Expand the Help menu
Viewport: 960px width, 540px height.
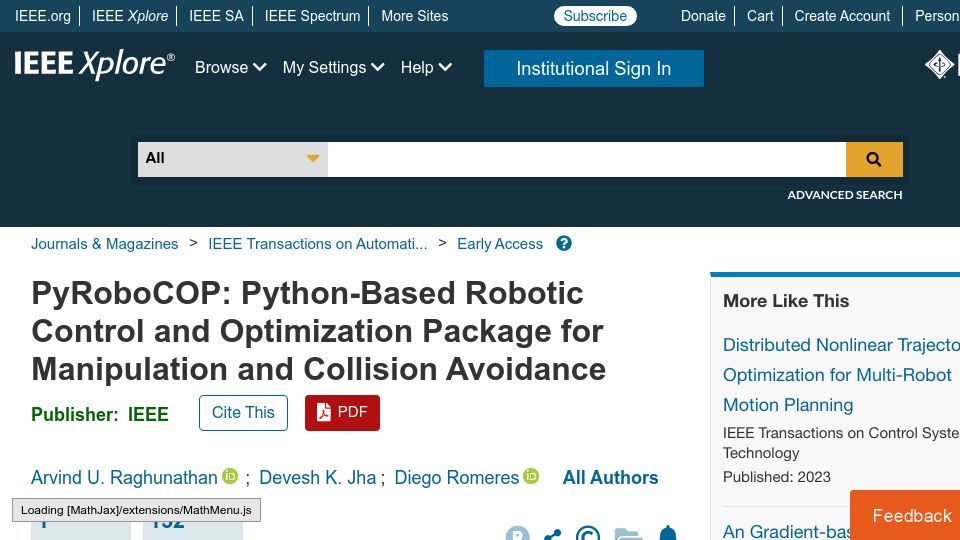click(x=426, y=67)
